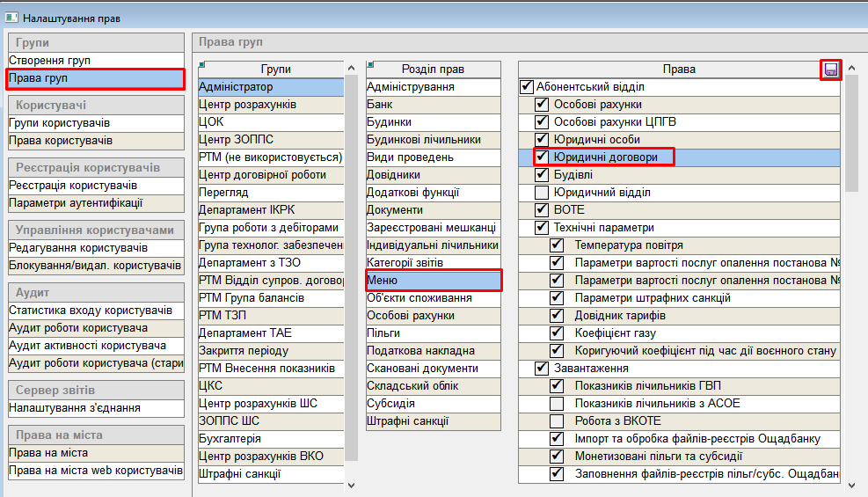
Task: Check the Робота з ВКОТЕ checkbox
Action: (557, 421)
